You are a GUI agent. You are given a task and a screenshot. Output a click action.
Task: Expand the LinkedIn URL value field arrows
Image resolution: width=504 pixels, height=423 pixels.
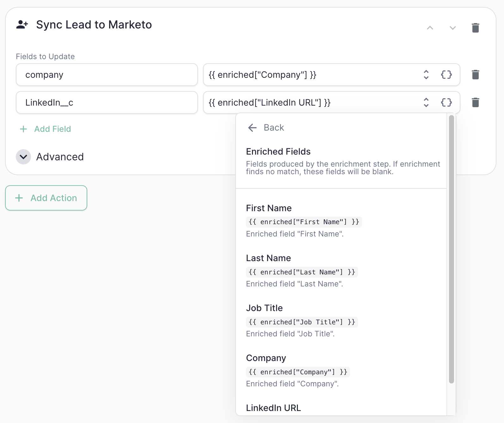point(426,102)
